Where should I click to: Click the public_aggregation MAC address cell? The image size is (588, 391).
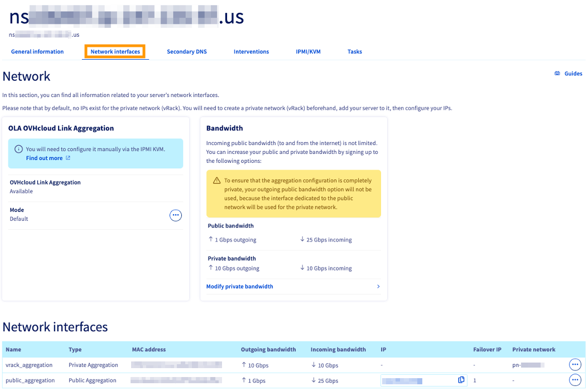[176, 380]
